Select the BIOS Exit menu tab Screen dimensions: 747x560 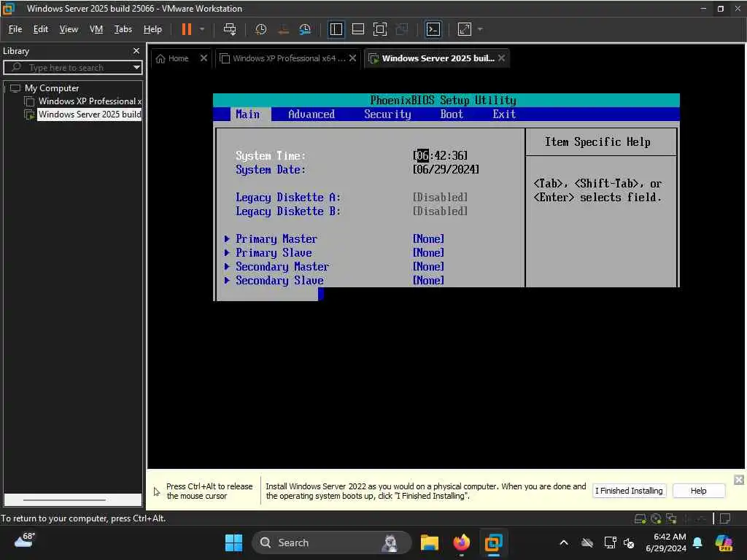pos(504,114)
